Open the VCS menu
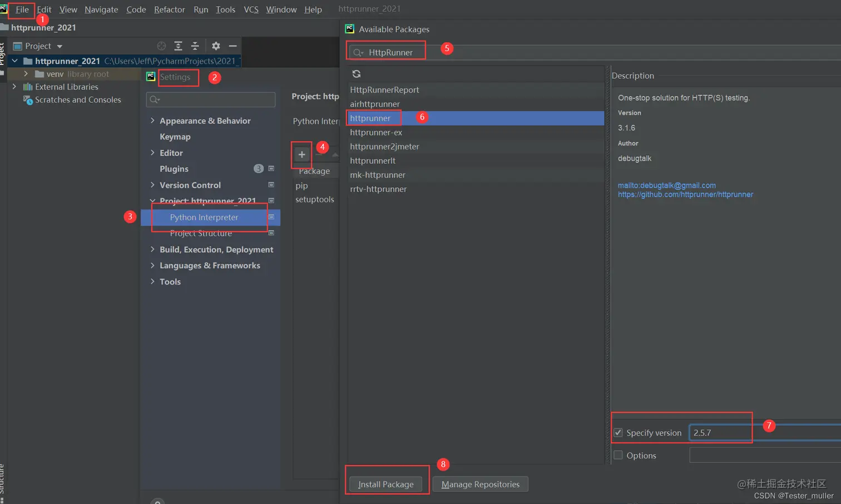 251,9
